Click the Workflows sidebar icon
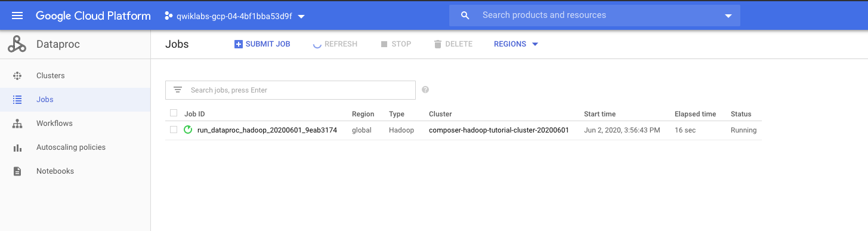Image resolution: width=868 pixels, height=231 pixels. (x=17, y=124)
